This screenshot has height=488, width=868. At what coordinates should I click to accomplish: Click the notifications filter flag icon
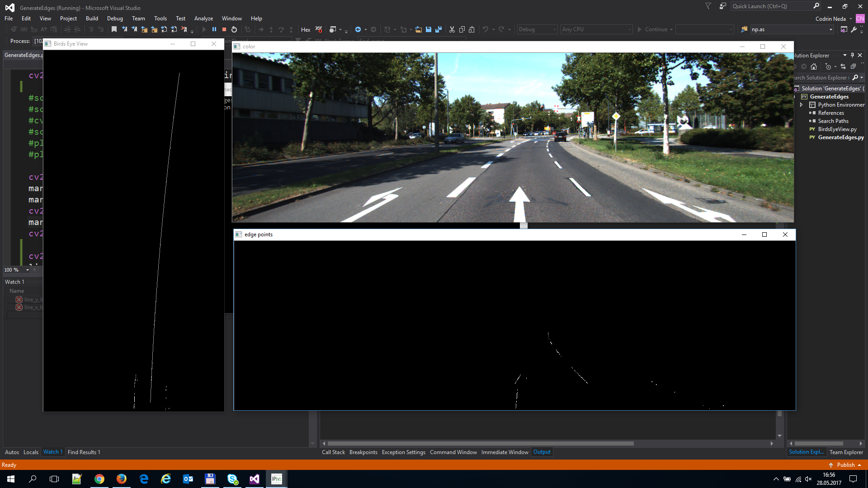point(708,6)
